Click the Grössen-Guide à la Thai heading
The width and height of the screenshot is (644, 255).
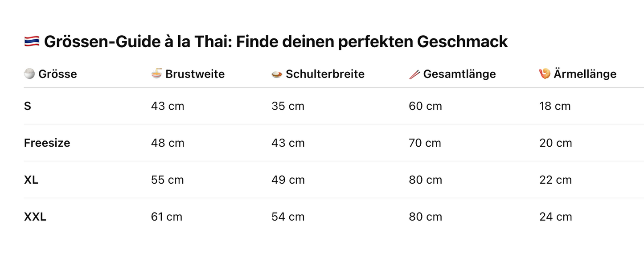pyautogui.click(x=276, y=42)
